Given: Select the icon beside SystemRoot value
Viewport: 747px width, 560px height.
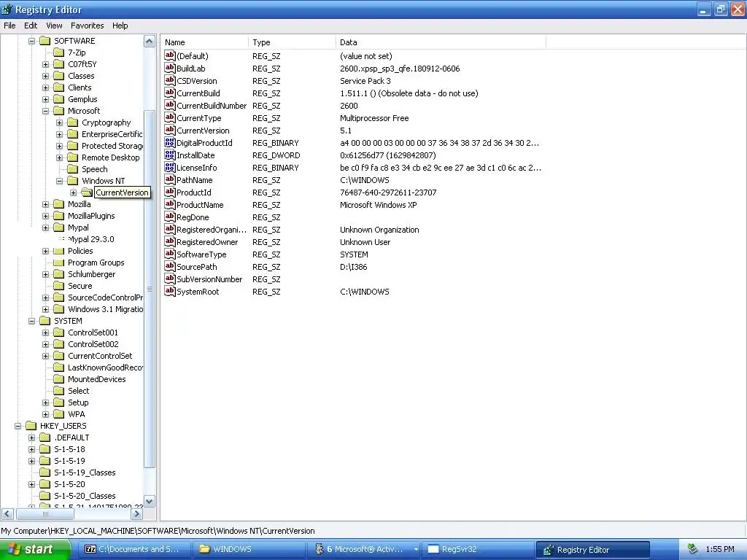Looking at the screenshot, I should pos(169,291).
